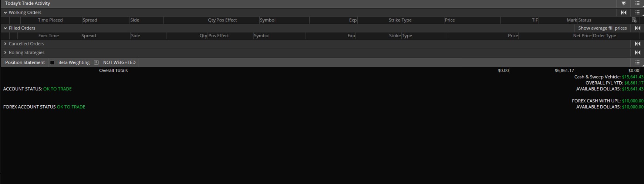Viewport: 644px width, 184px height.
Task: Collapse the Working Orders section
Action: [x=5, y=13]
